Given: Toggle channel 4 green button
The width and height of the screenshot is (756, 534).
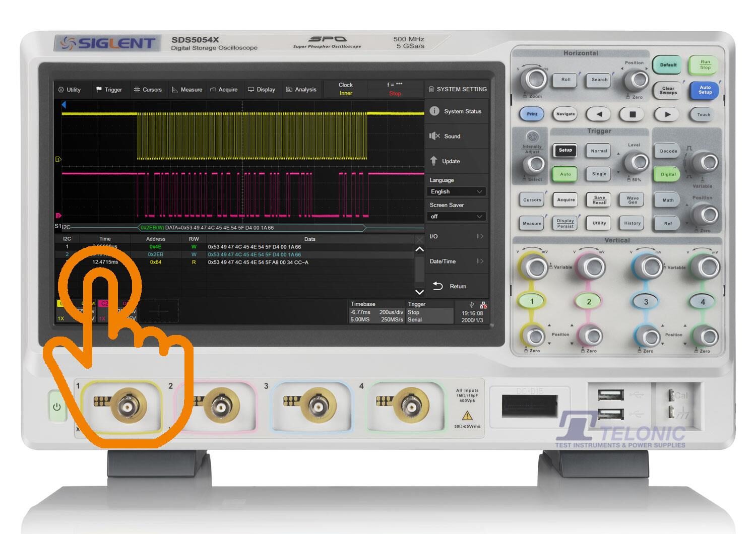Looking at the screenshot, I should pyautogui.click(x=703, y=301).
